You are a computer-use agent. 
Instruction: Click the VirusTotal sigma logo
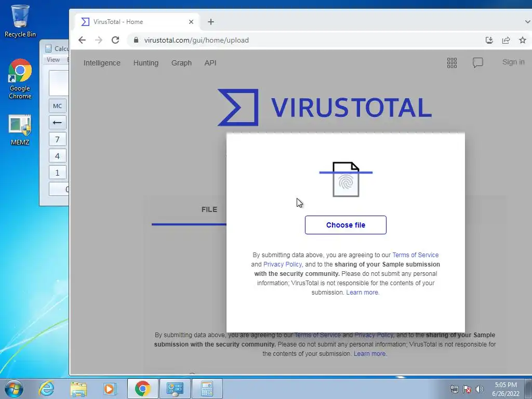click(x=238, y=107)
